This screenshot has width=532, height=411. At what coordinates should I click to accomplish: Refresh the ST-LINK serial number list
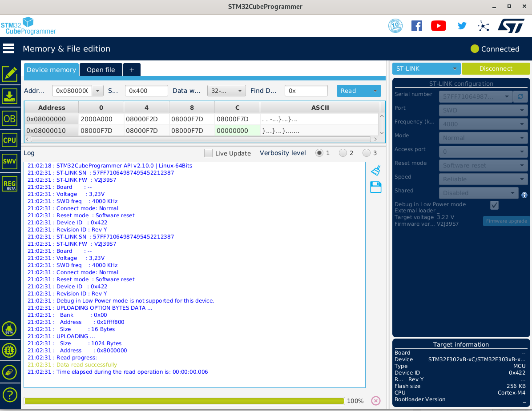point(520,96)
